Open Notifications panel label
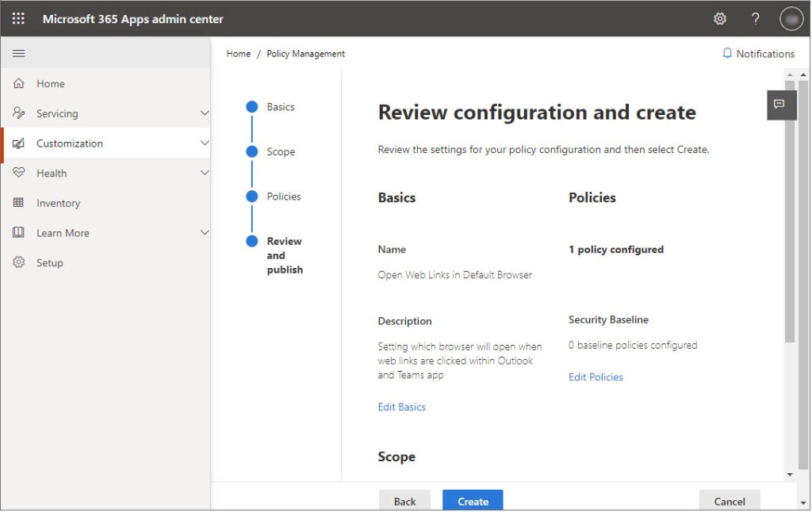 765,54
